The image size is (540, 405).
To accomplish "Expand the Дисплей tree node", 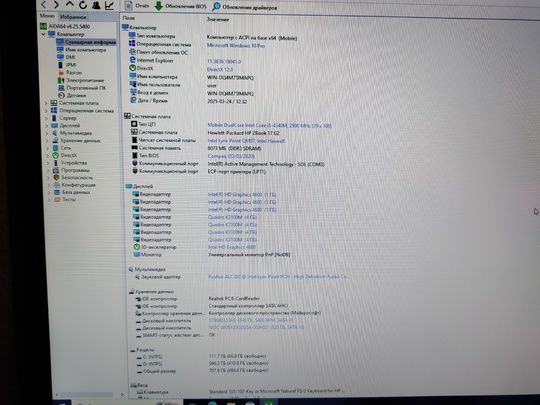I will click(x=47, y=126).
